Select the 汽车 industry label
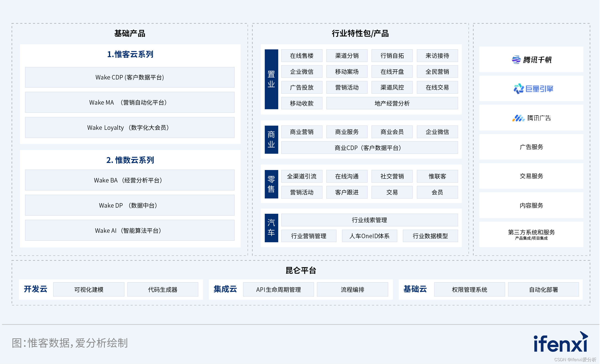Image resolution: width=600 pixels, height=364 pixels. 271,228
